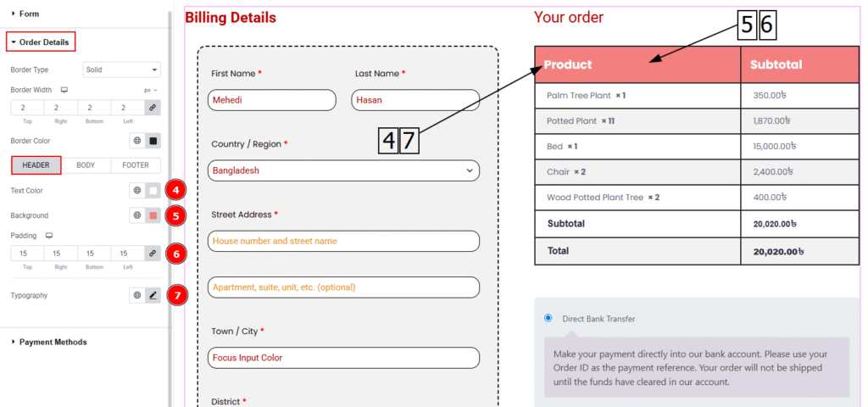Select the Direct Bank Transfer radio button
The width and height of the screenshot is (868, 407).
click(548, 318)
